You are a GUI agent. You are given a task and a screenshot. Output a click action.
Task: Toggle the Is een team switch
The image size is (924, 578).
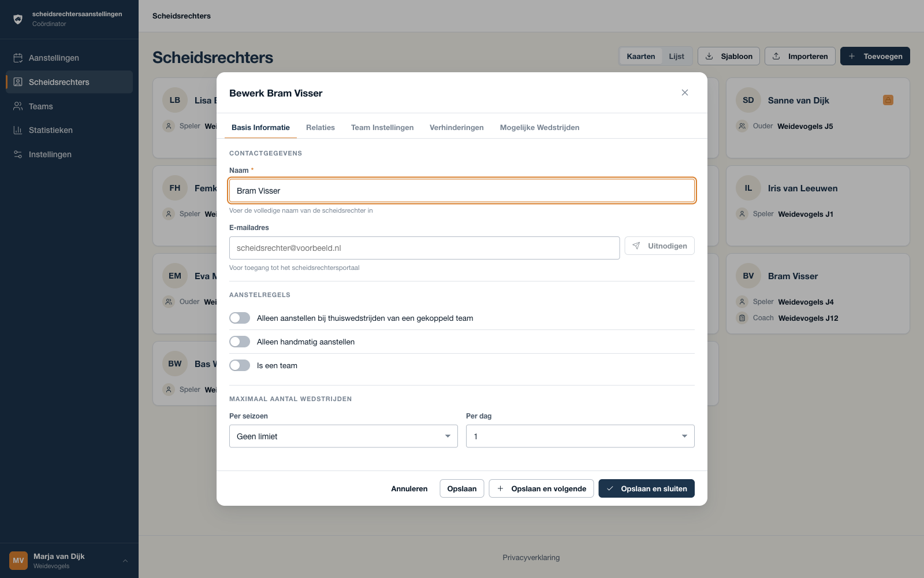coord(240,365)
